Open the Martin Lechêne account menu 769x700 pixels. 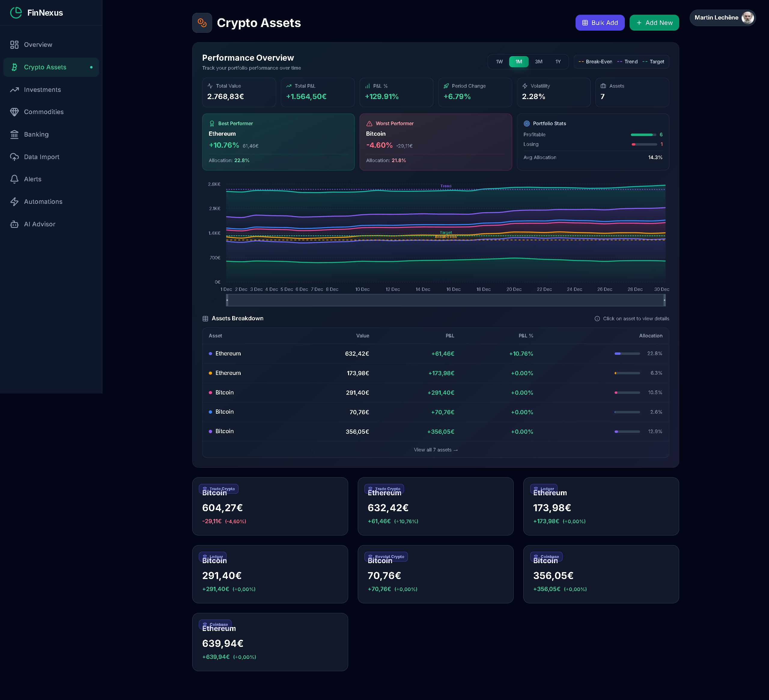point(723,17)
